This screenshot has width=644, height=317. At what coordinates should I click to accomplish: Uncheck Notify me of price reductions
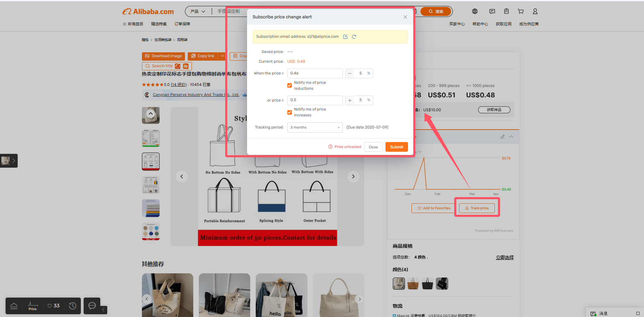[x=289, y=86]
